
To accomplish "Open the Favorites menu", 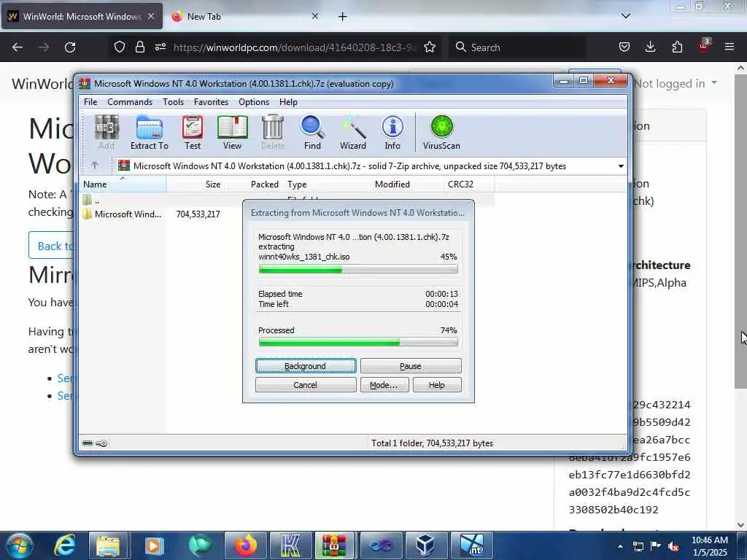I will coord(211,102).
